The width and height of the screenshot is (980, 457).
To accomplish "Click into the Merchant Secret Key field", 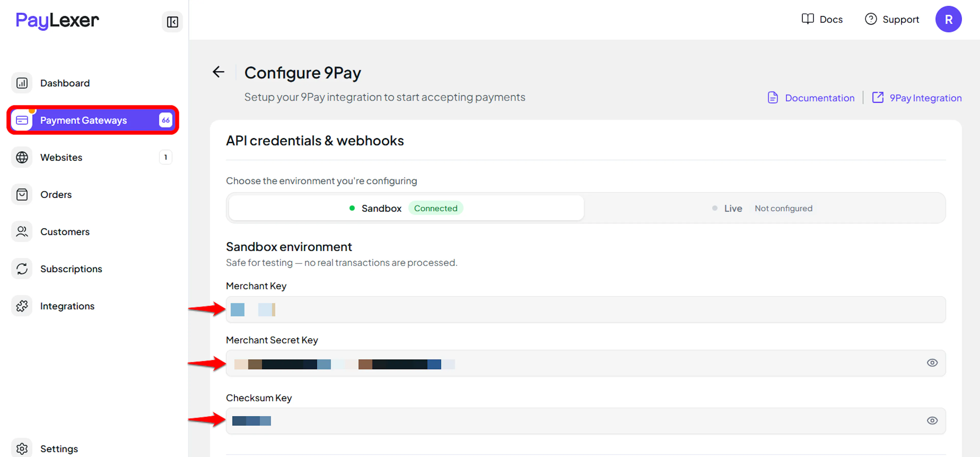I will tap(585, 363).
